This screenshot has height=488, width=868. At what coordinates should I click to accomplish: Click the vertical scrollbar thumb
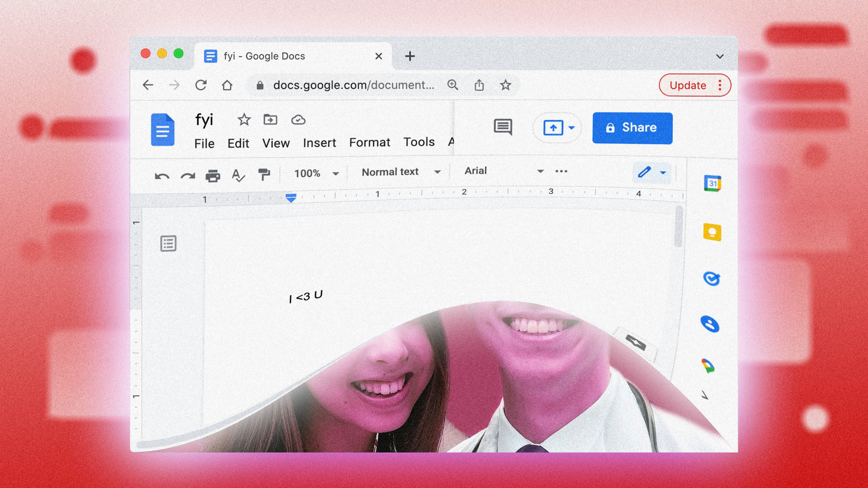coord(679,227)
